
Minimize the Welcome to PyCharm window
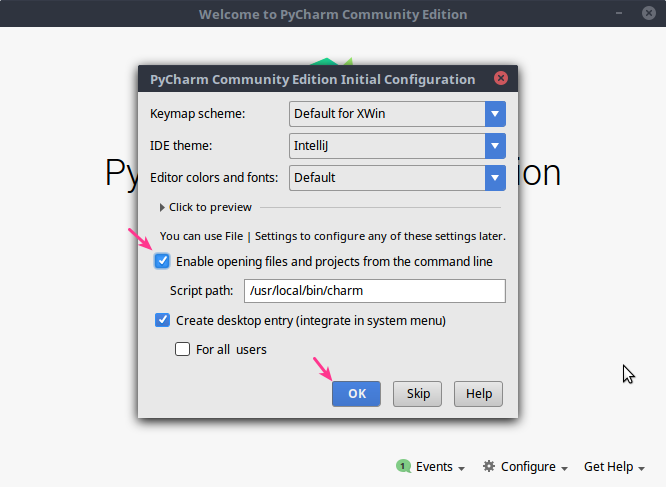pos(619,13)
